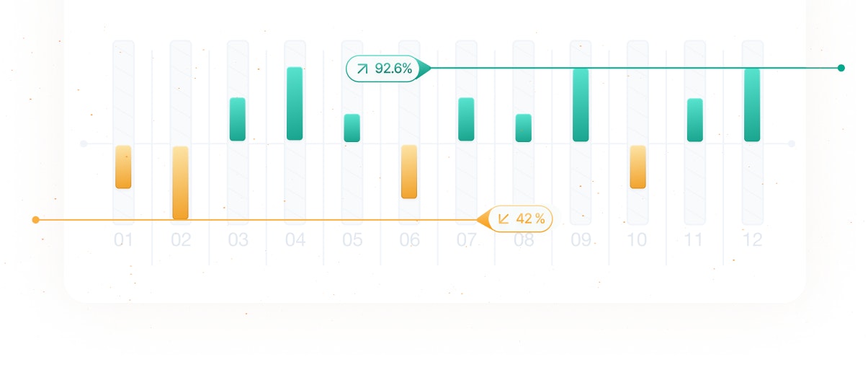Choose the month label 05 on the axis
The width and height of the screenshot is (868, 388).
[x=352, y=240]
